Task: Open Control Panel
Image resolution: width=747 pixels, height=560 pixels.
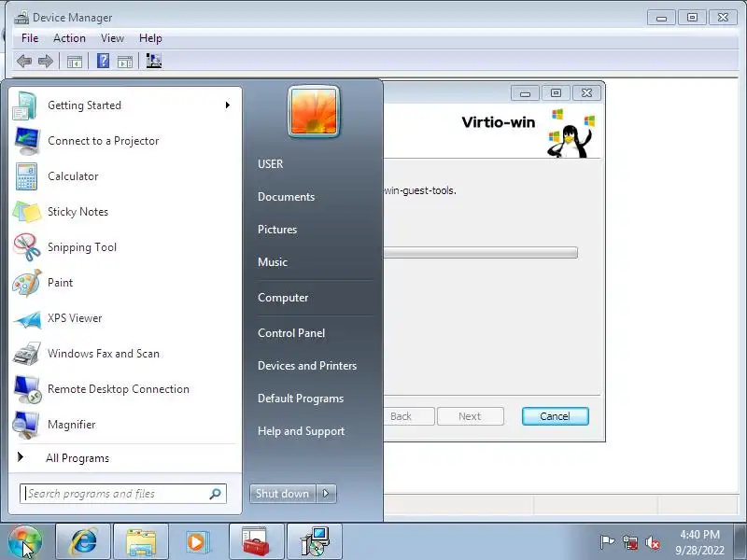Action: [291, 333]
